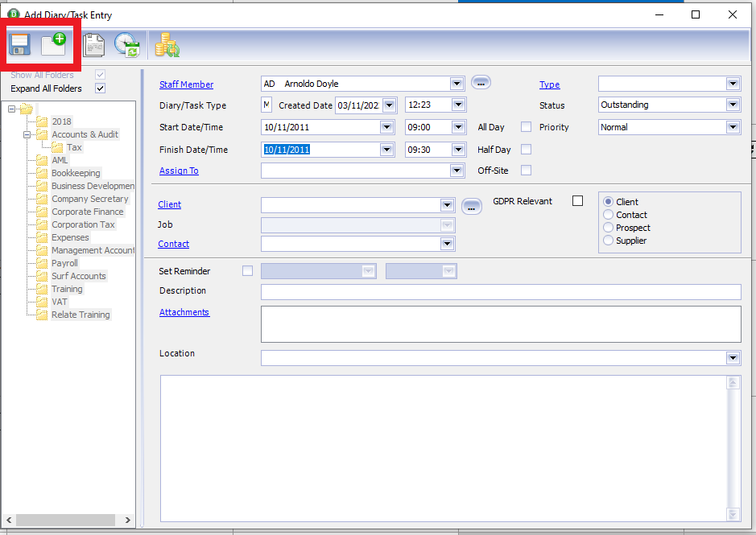The height and width of the screenshot is (535, 756).
Task: Open the created time 12:23 dropdown
Action: 458,105
